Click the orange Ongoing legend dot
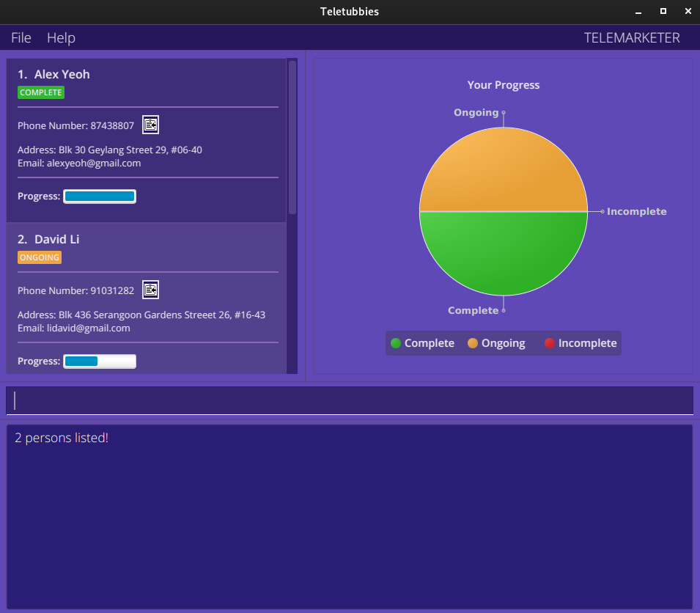Viewport: 700px width, 613px height. coord(473,343)
